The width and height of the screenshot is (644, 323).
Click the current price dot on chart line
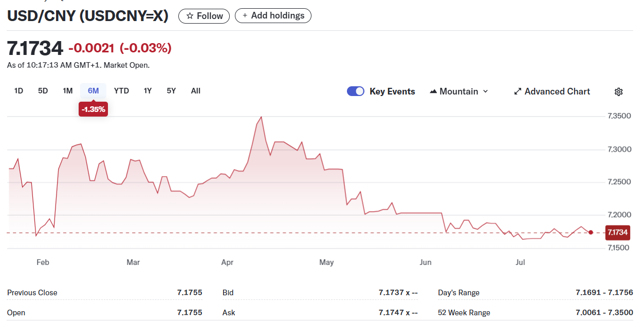point(591,233)
